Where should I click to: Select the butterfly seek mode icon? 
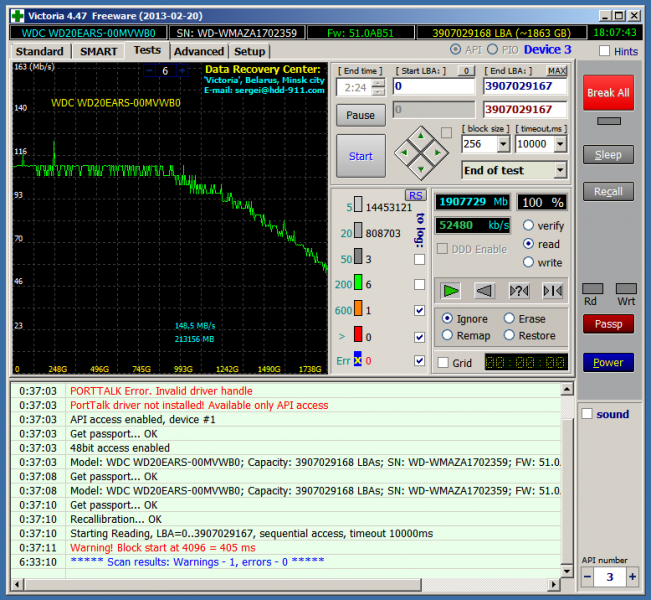552,290
